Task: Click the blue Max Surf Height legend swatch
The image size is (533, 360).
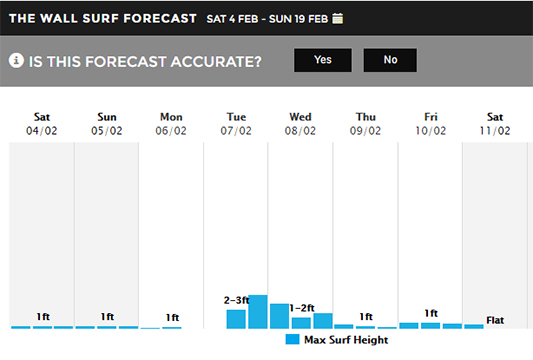Action: (x=292, y=339)
